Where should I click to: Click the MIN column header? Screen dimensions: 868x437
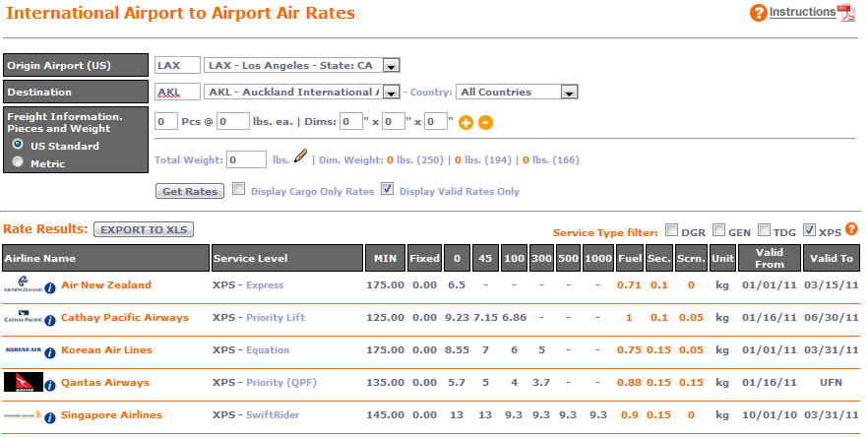[x=385, y=258]
